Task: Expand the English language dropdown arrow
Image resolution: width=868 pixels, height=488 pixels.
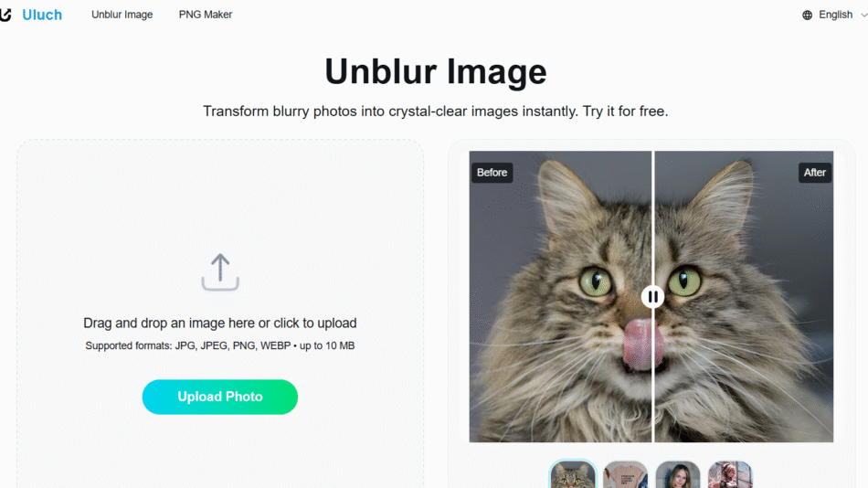Action: 863,15
